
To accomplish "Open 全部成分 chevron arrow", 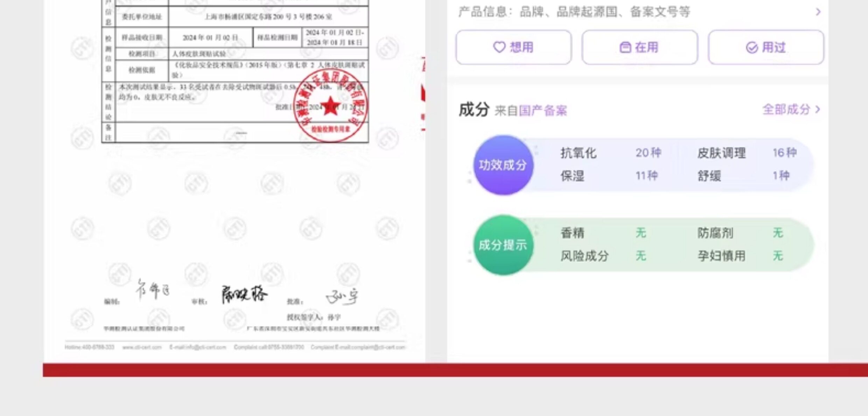I will click(x=818, y=109).
